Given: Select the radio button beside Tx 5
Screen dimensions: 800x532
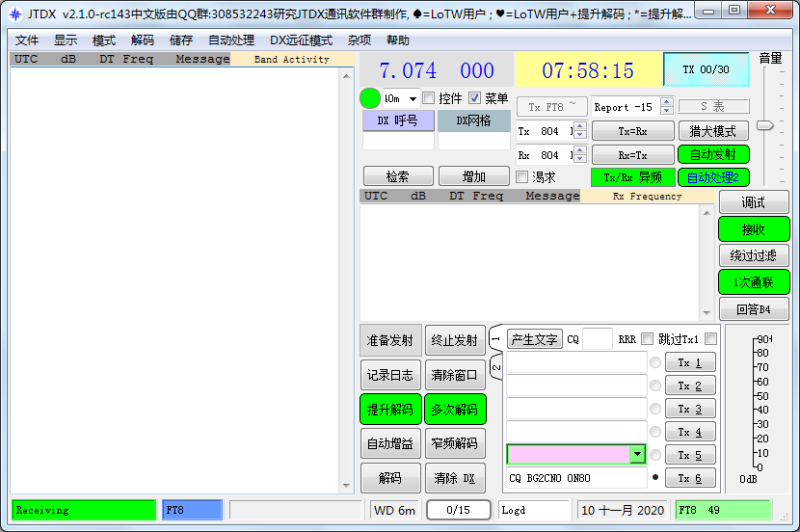Looking at the screenshot, I should (655, 455).
